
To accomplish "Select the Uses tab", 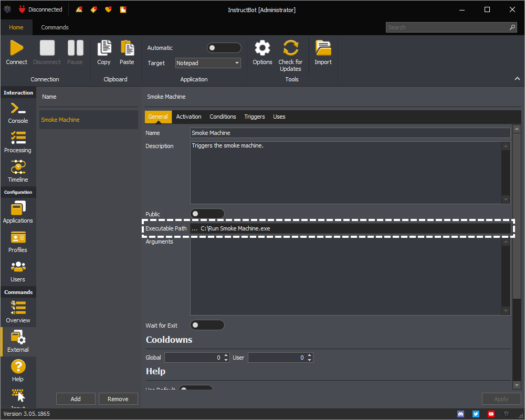I will pyautogui.click(x=279, y=117).
